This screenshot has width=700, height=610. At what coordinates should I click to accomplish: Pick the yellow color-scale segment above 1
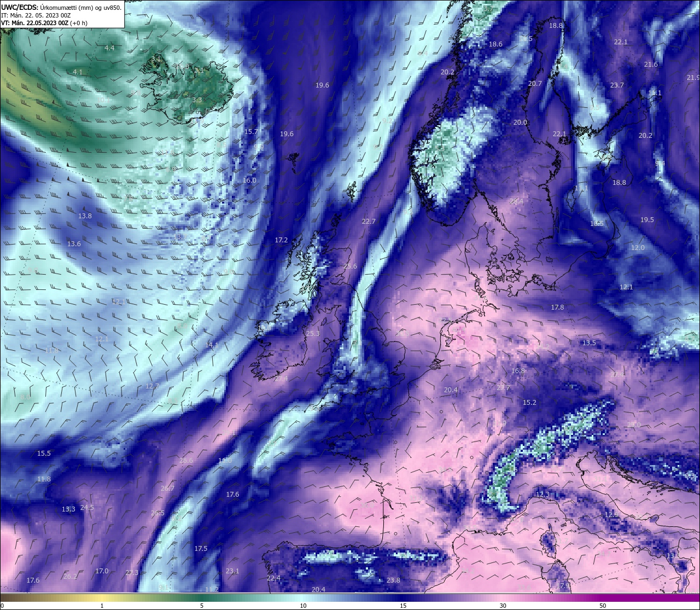(102, 597)
